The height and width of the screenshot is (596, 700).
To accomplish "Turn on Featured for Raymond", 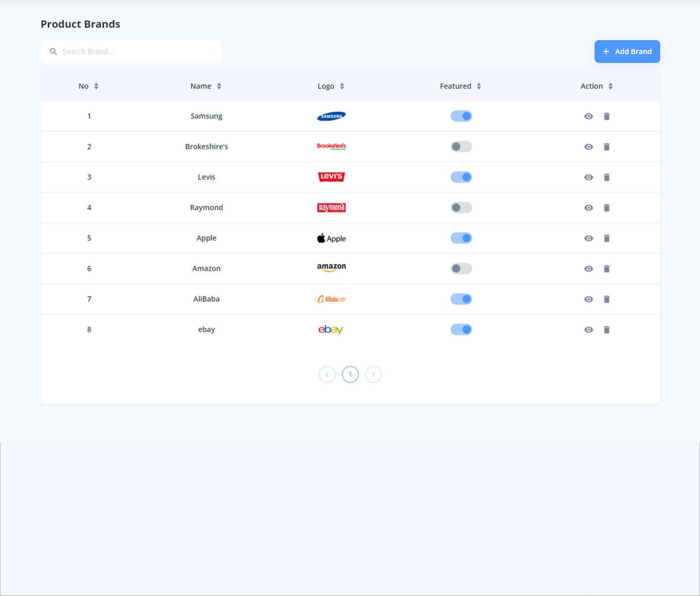I will tap(461, 208).
